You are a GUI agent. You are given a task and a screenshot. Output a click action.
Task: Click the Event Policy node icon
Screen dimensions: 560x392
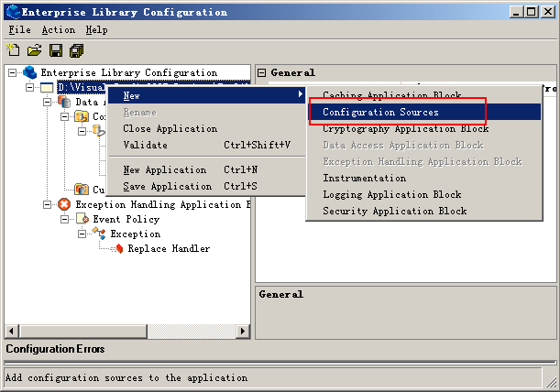tap(82, 219)
